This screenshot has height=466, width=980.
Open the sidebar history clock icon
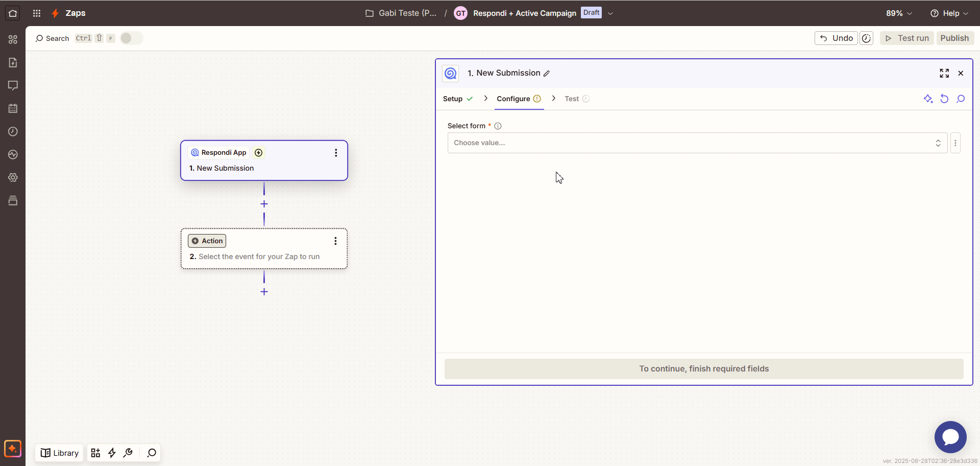13,131
